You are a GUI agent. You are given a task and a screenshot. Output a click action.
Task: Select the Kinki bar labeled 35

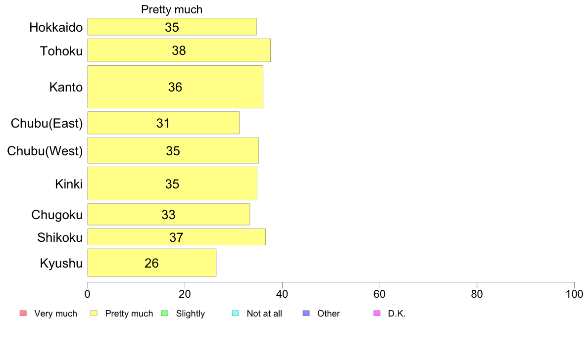[x=173, y=183]
